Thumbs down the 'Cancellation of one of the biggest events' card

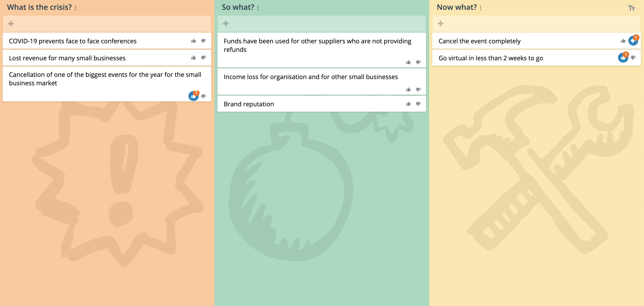point(203,96)
